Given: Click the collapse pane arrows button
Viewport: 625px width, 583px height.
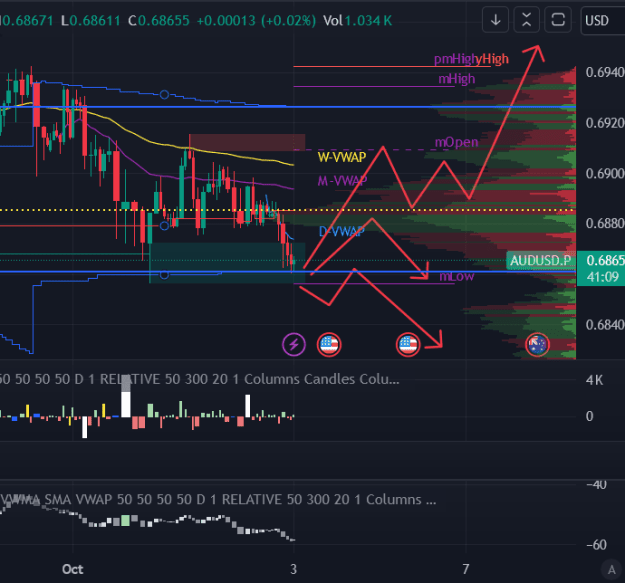Looking at the screenshot, I should (527, 20).
